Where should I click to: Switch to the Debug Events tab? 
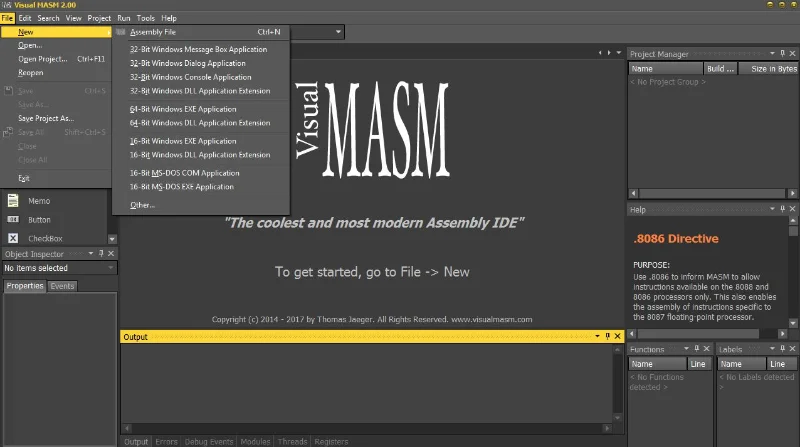tap(209, 441)
